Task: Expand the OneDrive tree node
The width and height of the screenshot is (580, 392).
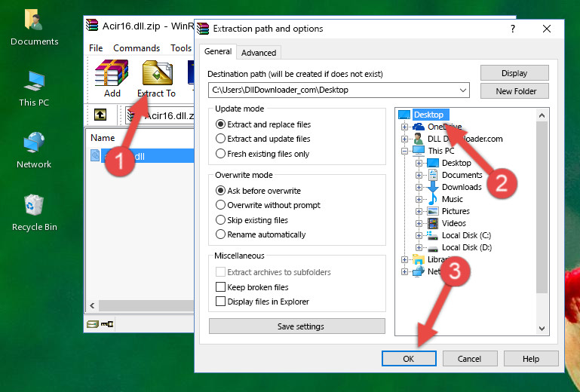Action: 404,127
